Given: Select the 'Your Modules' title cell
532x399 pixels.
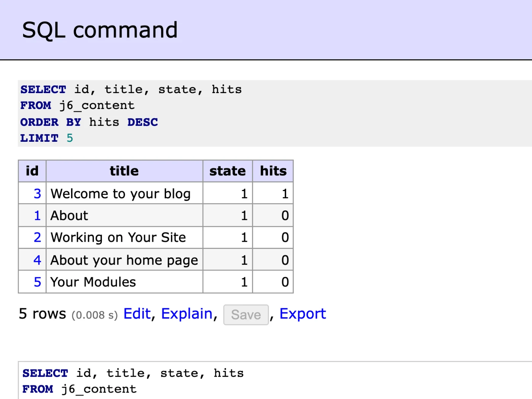Looking at the screenshot, I should (124, 282).
